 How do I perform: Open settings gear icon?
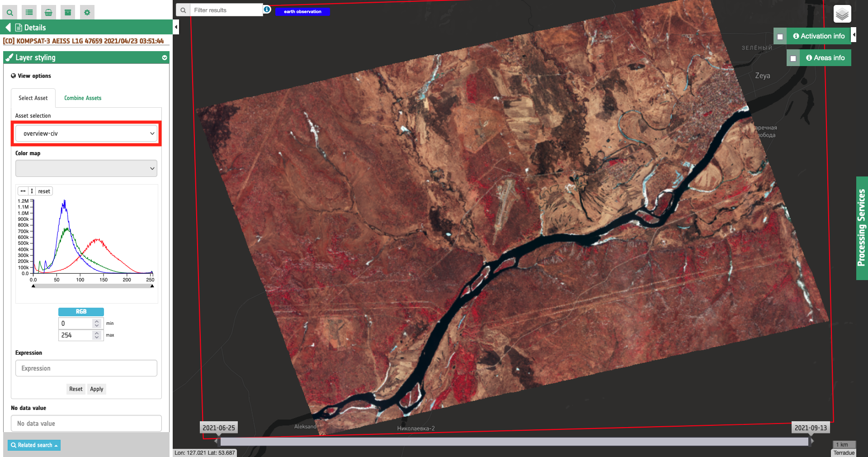click(x=87, y=12)
